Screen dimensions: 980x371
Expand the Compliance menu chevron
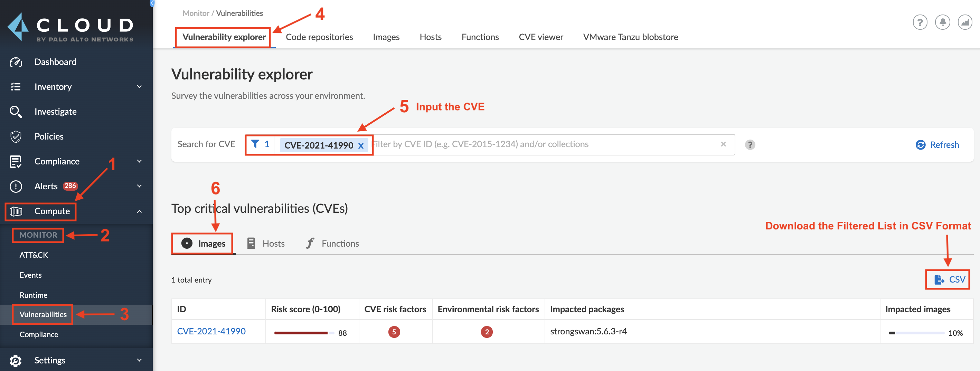139,161
